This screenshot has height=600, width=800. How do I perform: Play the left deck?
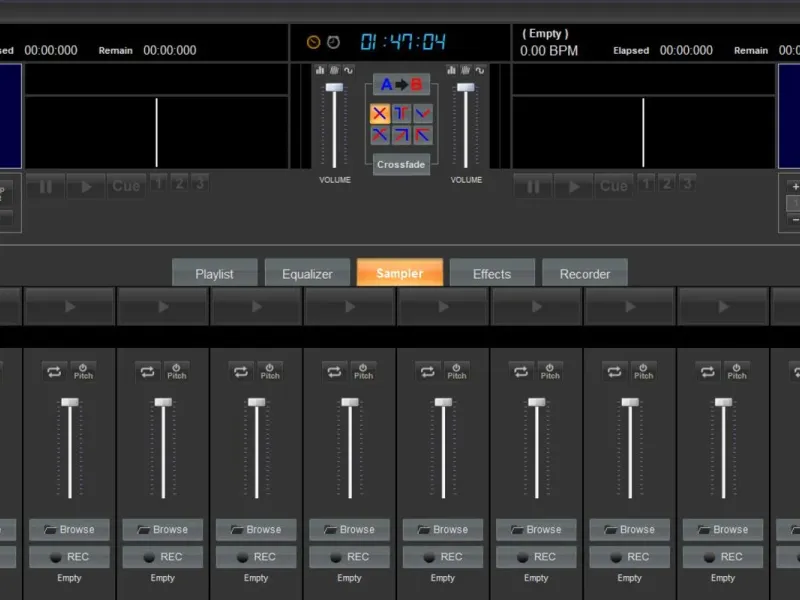[x=86, y=187]
